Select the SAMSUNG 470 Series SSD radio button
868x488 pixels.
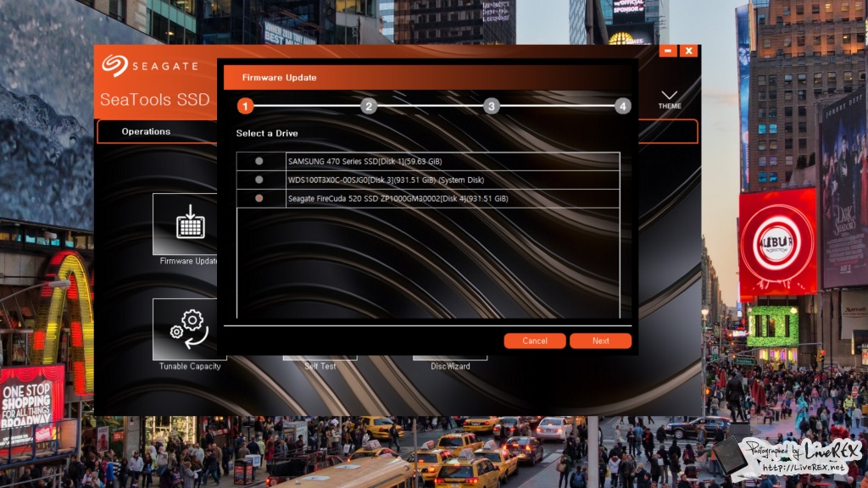pos(259,161)
